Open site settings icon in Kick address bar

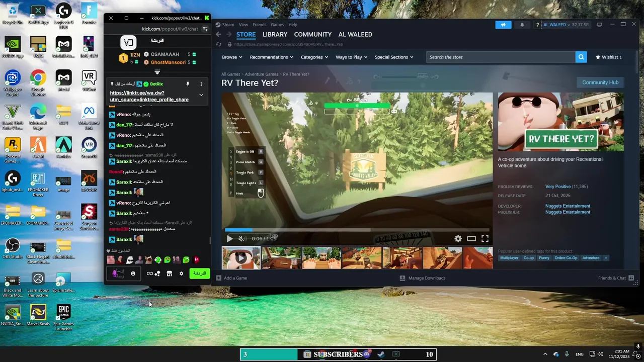click(x=205, y=29)
